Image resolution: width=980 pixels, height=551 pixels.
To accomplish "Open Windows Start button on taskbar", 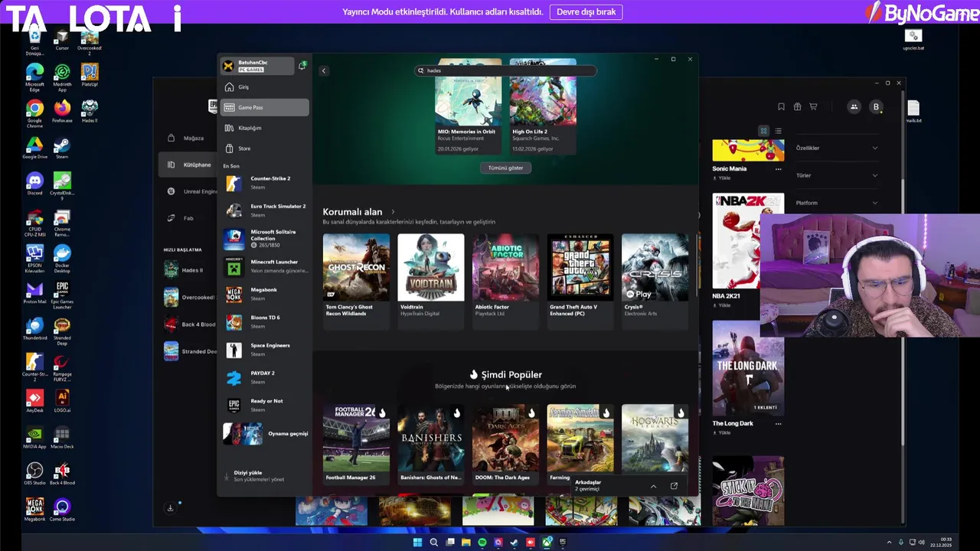I will coord(417,543).
